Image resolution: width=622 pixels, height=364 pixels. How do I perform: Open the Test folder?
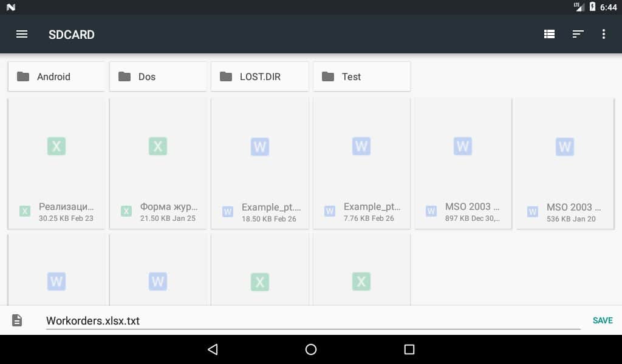tap(361, 76)
